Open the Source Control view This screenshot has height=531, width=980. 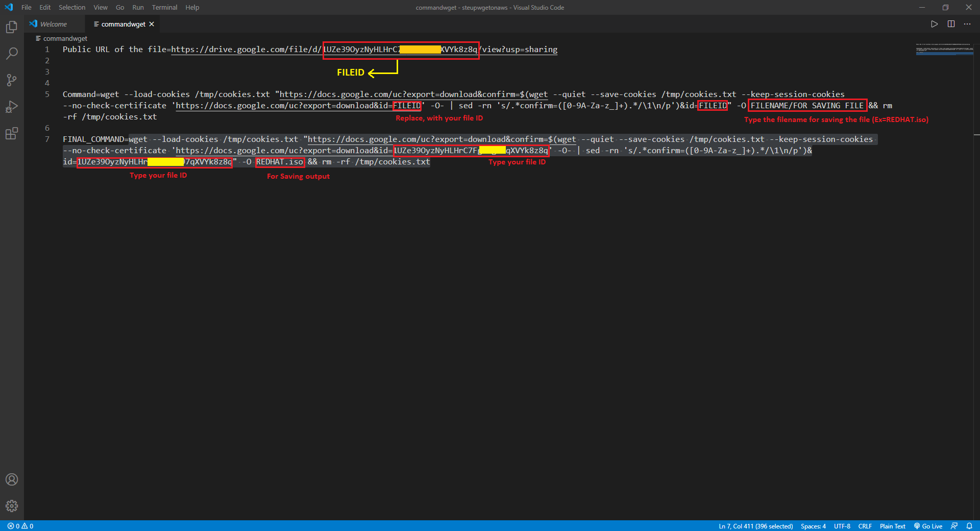click(12, 80)
